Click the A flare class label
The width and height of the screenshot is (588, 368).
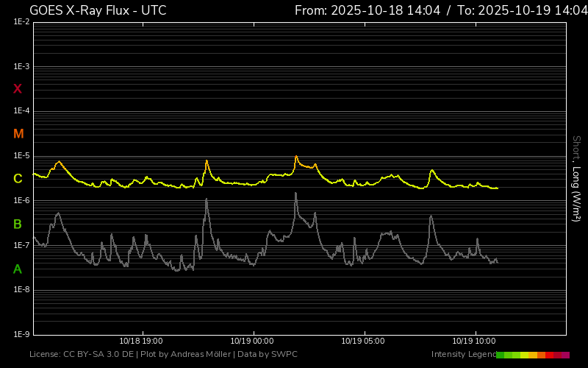pos(18,269)
